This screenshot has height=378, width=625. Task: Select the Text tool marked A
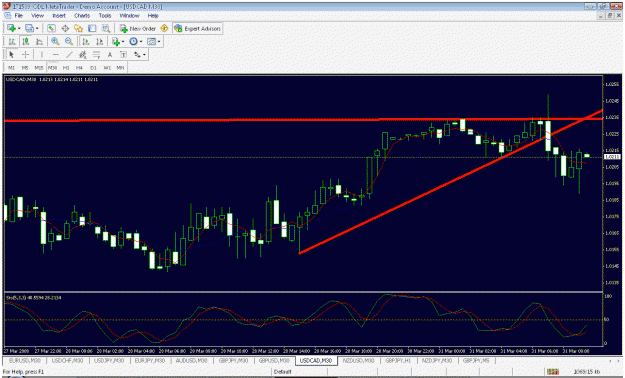(110, 55)
